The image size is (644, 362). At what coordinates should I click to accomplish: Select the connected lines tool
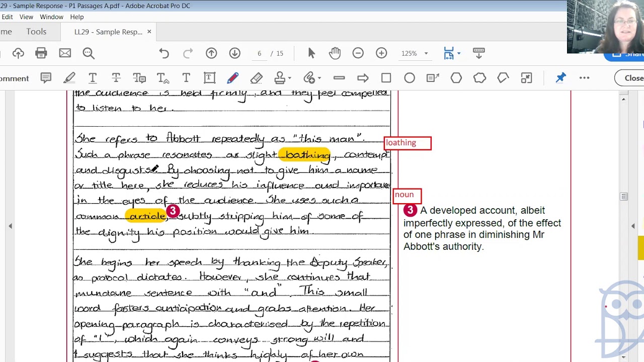coord(503,78)
